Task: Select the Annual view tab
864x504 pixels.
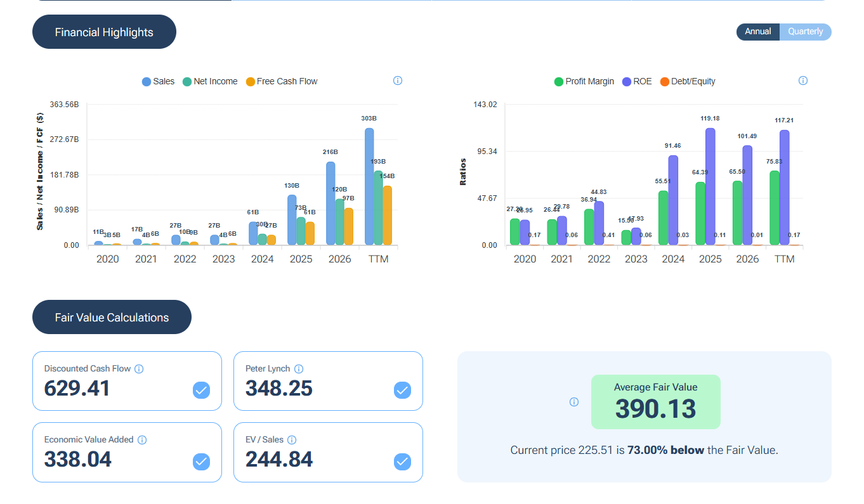Action: click(758, 32)
